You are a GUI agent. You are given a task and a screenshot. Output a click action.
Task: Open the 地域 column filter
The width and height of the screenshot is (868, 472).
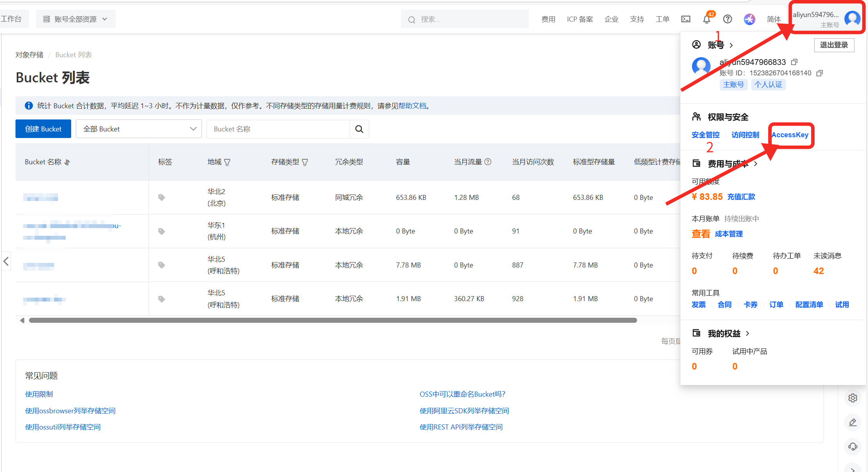[x=227, y=162]
